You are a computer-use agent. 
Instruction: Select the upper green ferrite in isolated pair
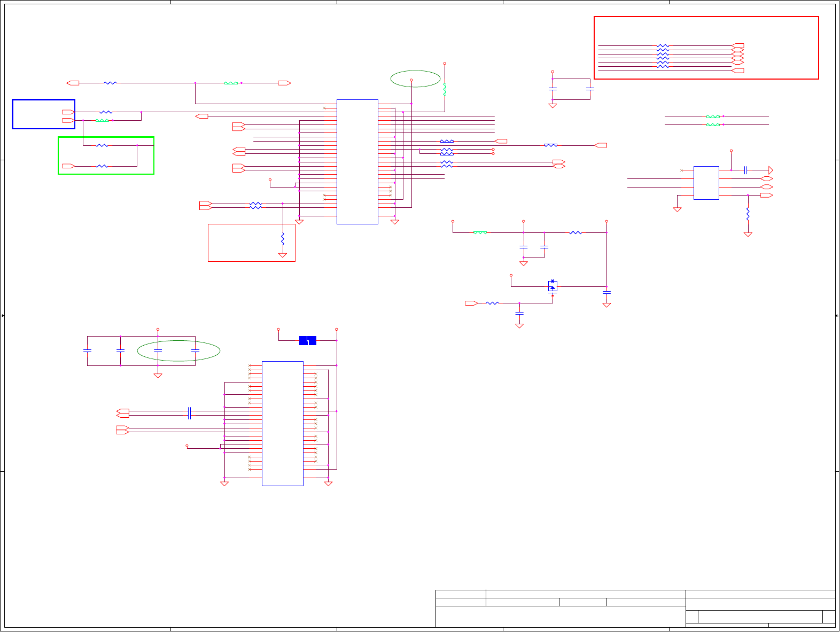(713, 116)
